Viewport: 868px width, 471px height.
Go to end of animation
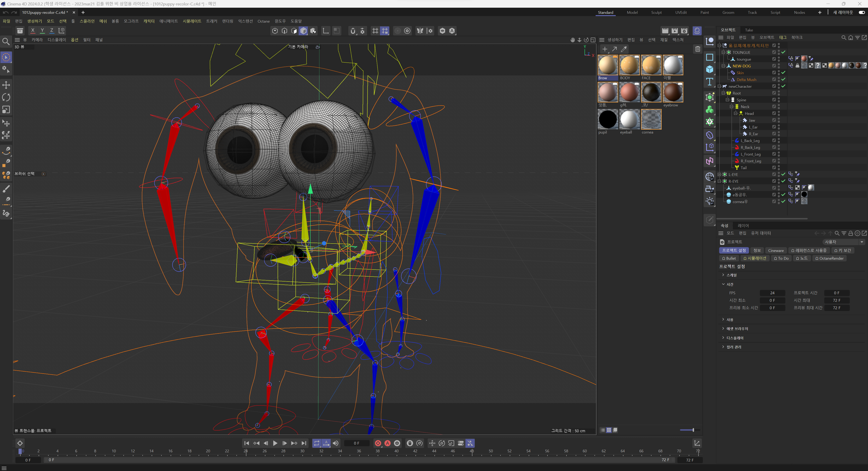[x=304, y=443]
